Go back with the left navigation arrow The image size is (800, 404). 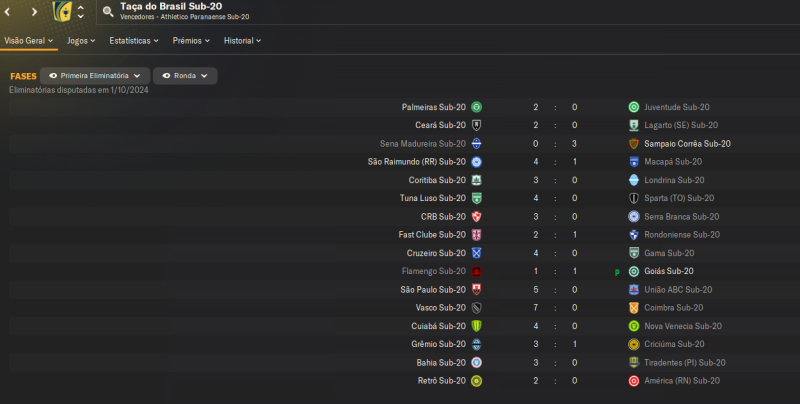coord(11,12)
